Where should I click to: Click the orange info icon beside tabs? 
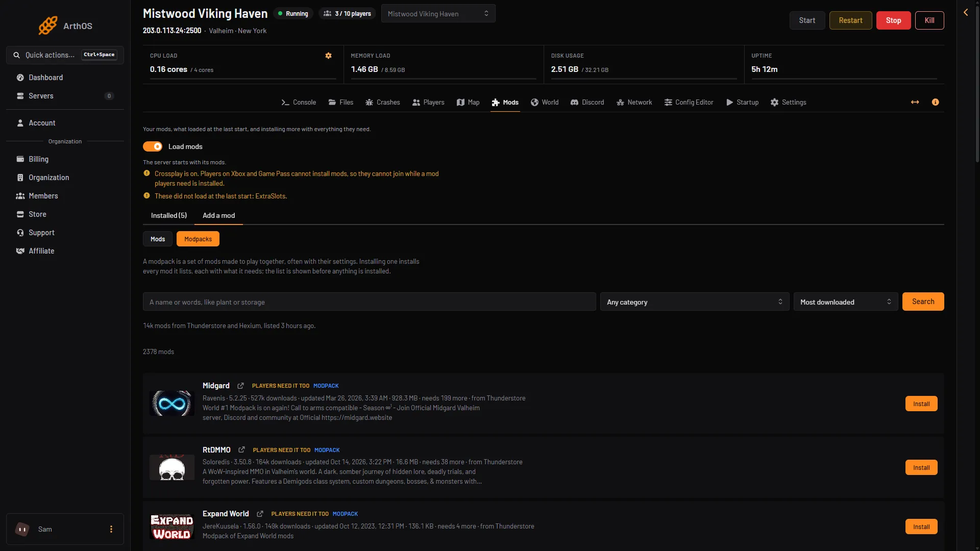pos(935,102)
